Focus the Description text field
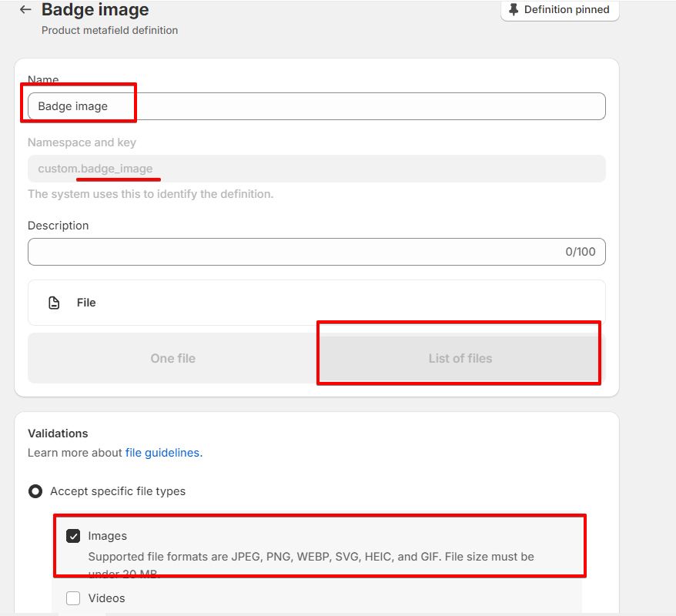Screen dimensions: 676x616 [x=293, y=252]
